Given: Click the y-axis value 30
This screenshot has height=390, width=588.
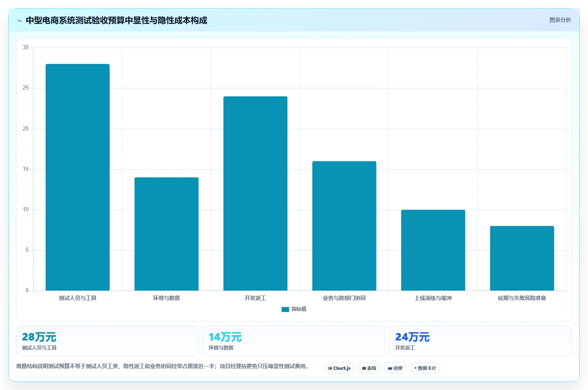Looking at the screenshot, I should 26,47.
